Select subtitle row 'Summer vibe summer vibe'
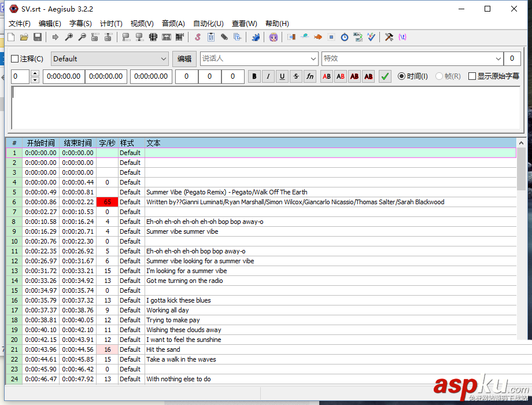The image size is (532, 405). click(x=182, y=231)
